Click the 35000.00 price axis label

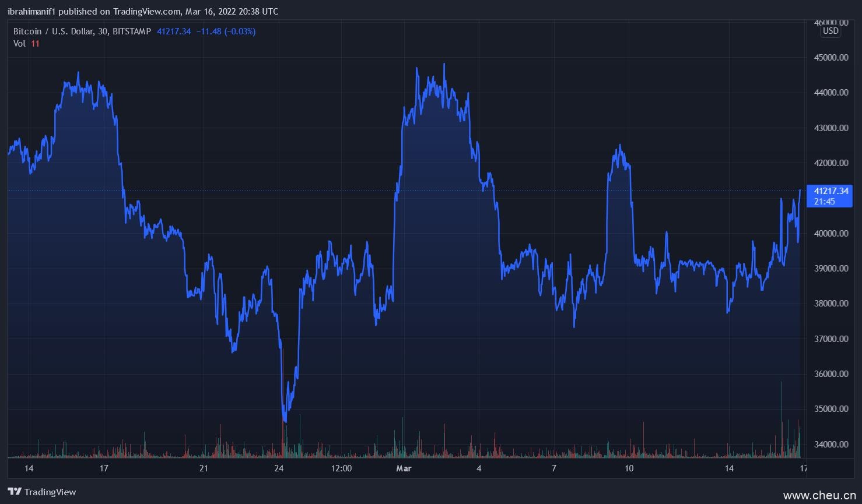[831, 409]
